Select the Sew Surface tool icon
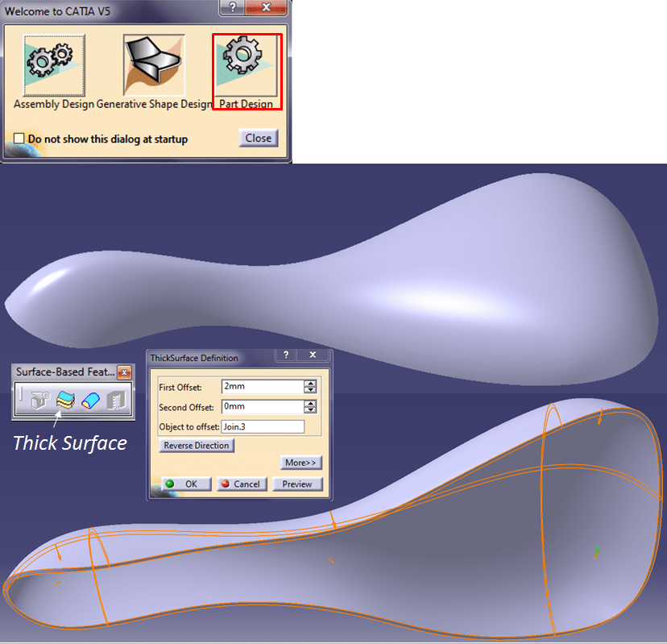The height and width of the screenshot is (644, 667). point(114,400)
